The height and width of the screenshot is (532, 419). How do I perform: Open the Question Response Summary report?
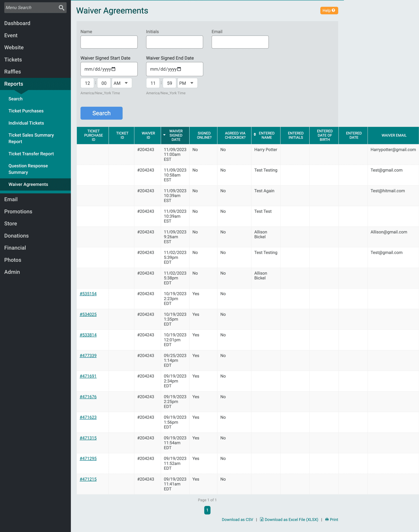28,169
